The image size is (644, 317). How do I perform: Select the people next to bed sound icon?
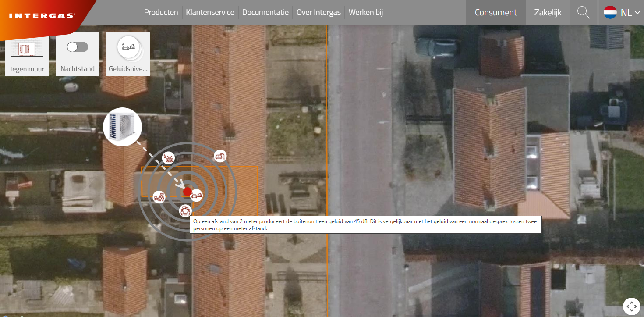point(159,197)
